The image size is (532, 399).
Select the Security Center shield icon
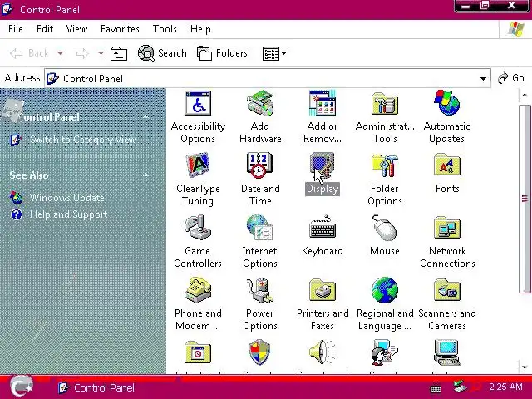260,352
